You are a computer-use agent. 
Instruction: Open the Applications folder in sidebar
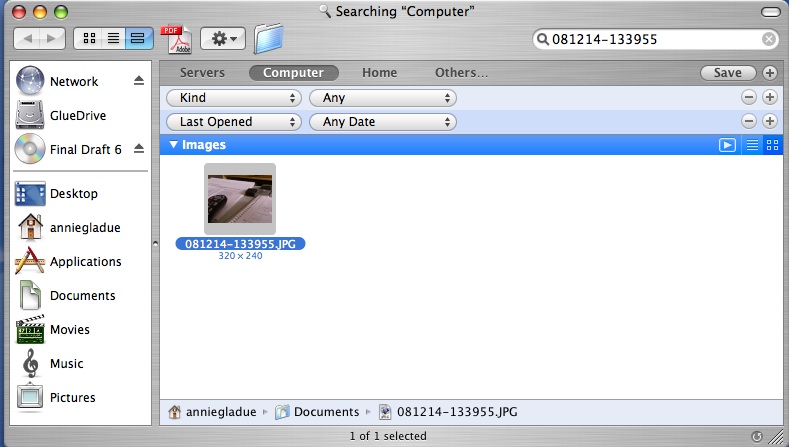click(x=85, y=262)
